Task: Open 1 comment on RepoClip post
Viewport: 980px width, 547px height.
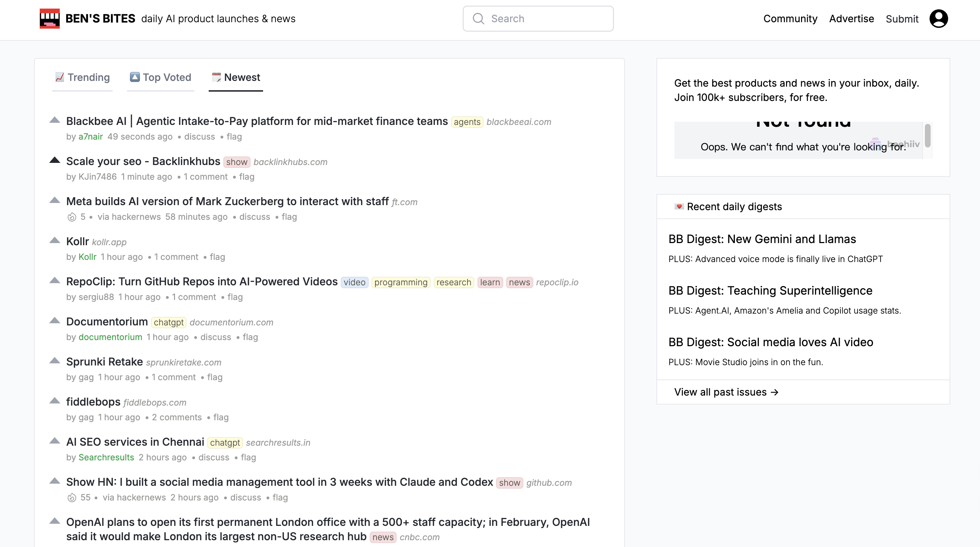Action: click(194, 297)
